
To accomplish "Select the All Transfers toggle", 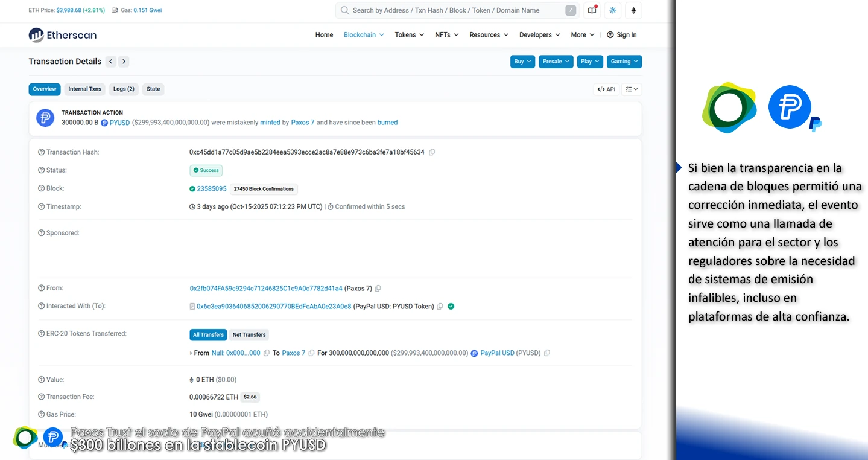I will pyautogui.click(x=208, y=334).
